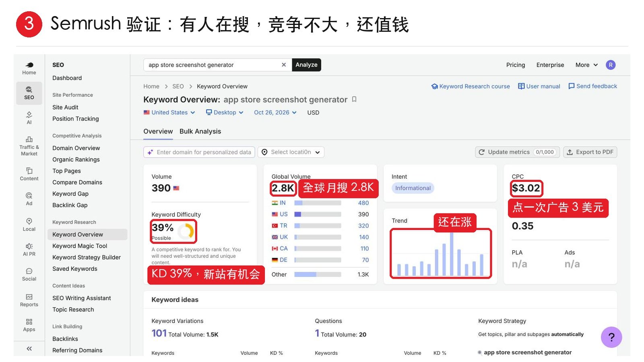The height and width of the screenshot is (362, 644).
Task: Open Site Audit in sidebar
Action: [65, 107]
